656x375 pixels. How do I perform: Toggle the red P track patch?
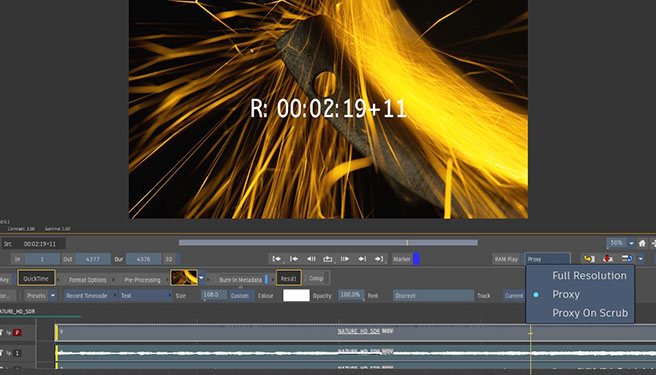[17, 333]
